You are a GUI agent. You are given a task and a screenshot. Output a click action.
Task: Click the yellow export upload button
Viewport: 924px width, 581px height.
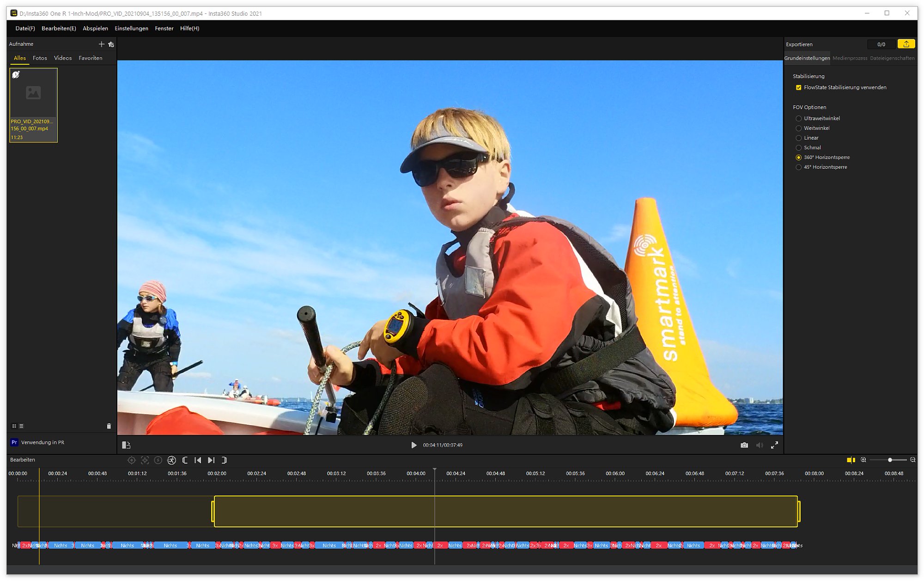[x=906, y=44]
